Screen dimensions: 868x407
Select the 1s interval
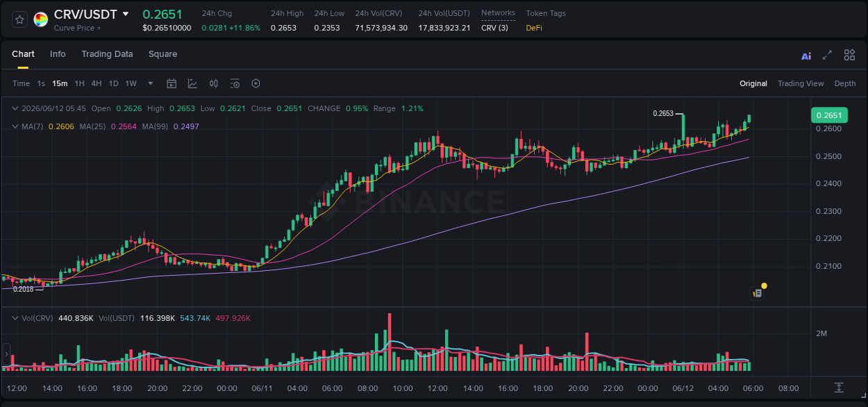(x=41, y=83)
